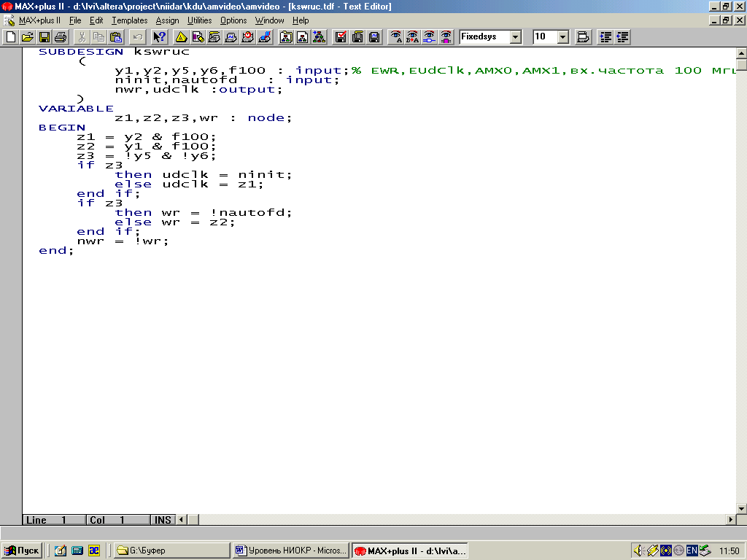Launch the Simulator icon
The width and height of the screenshot is (747, 560).
[x=231, y=36]
